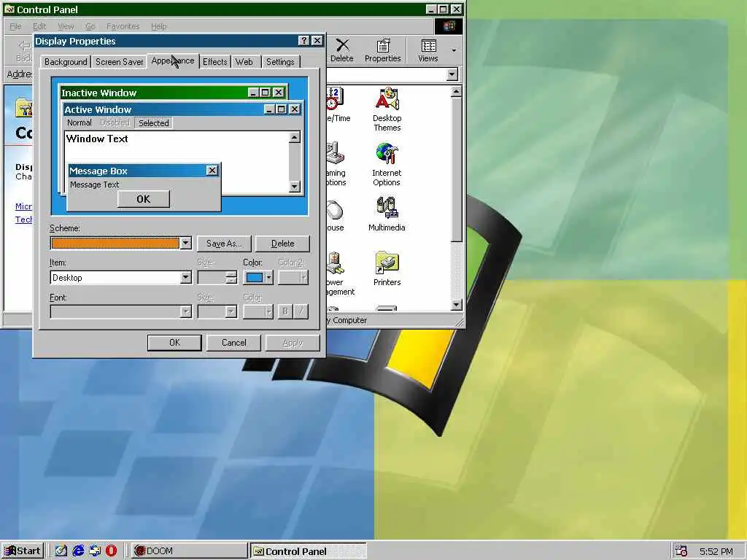Open the Help menu in Control Panel
The width and height of the screenshot is (747, 560).
click(158, 26)
